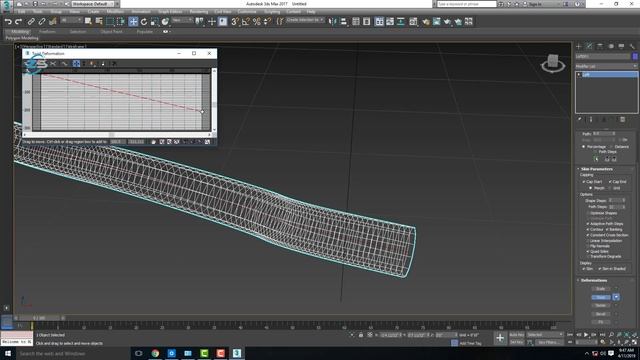This screenshot has height=360, width=640.
Task: Open the Select by Name dialog
Action: [99, 22]
